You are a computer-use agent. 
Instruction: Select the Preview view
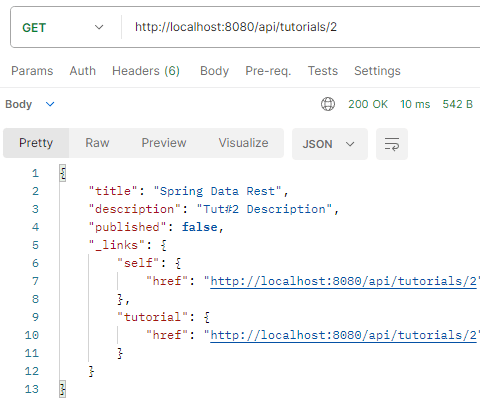pyautogui.click(x=164, y=143)
